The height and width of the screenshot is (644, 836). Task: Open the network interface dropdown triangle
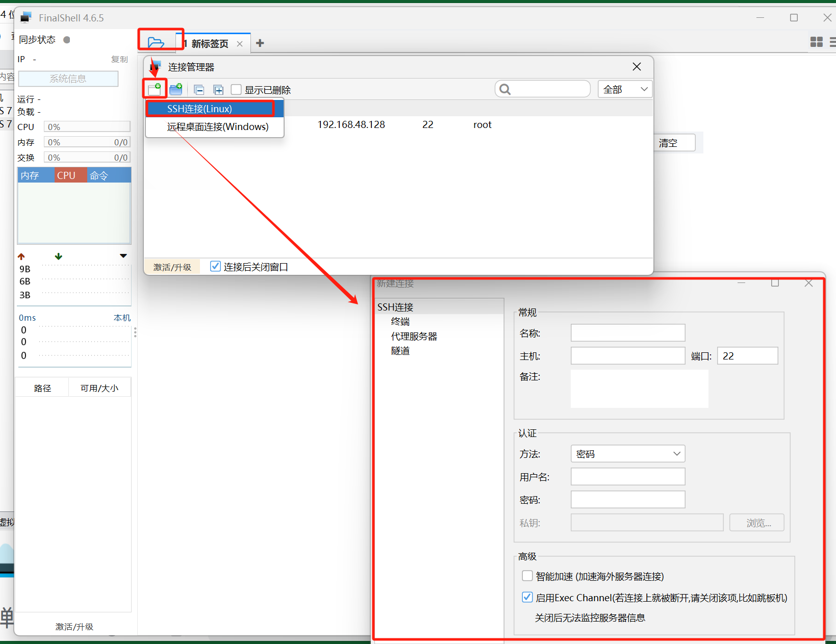[x=123, y=256]
